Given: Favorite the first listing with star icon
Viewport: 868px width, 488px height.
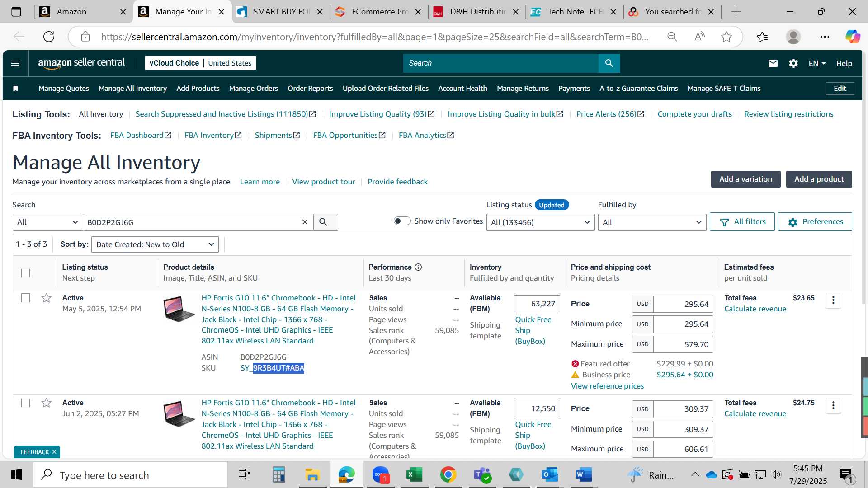Looking at the screenshot, I should (46, 298).
